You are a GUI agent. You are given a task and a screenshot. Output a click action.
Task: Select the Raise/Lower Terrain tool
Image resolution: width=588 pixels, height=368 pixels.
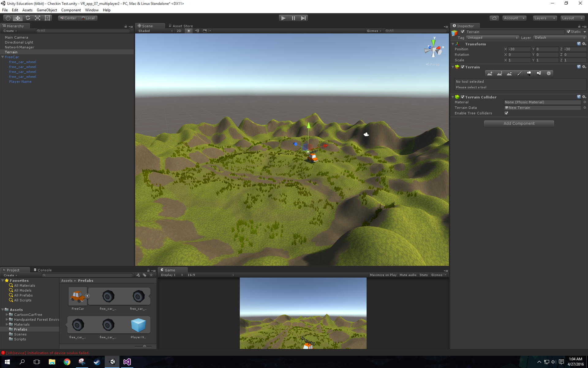[489, 73]
